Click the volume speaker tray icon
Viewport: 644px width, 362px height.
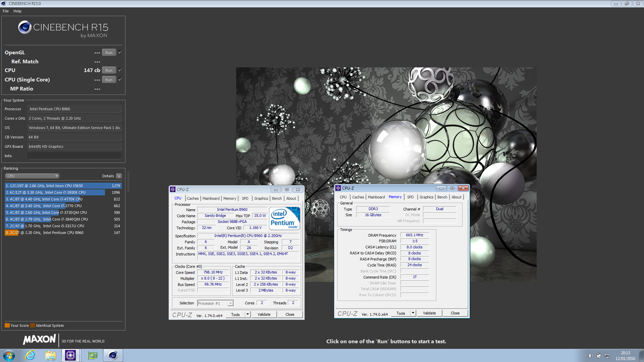[x=591, y=356]
